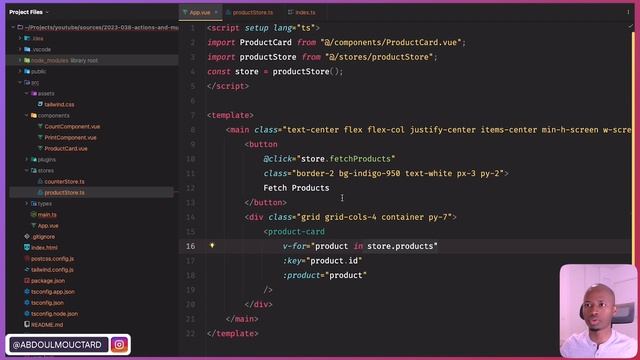This screenshot has width=640, height=360.
Task: Switch to the productStore.ts editor tab
Action: tap(250, 13)
